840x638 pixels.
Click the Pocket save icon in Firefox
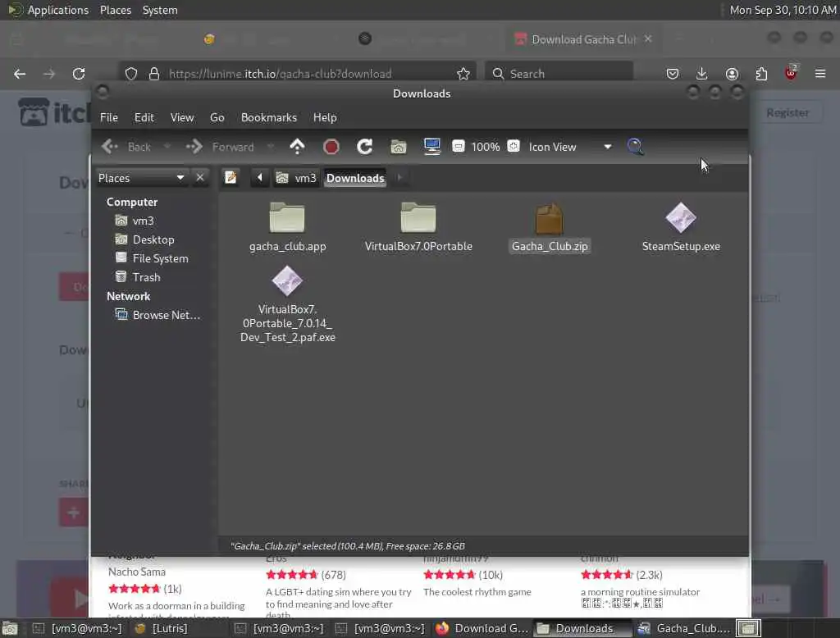[673, 74]
